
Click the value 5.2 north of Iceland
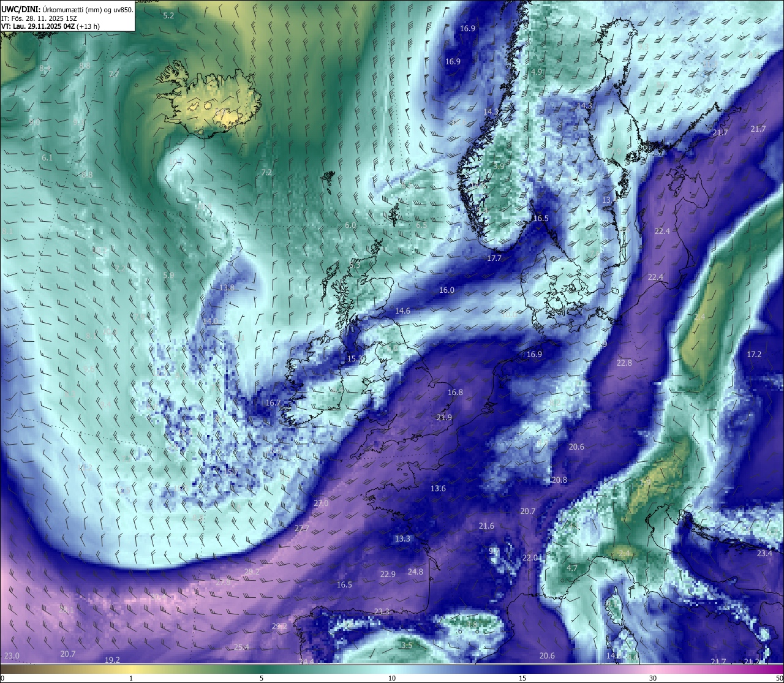[x=168, y=15]
